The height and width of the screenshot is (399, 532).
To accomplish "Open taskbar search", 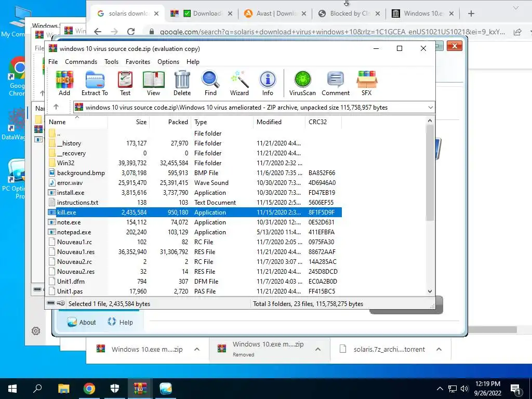I will pos(37,389).
